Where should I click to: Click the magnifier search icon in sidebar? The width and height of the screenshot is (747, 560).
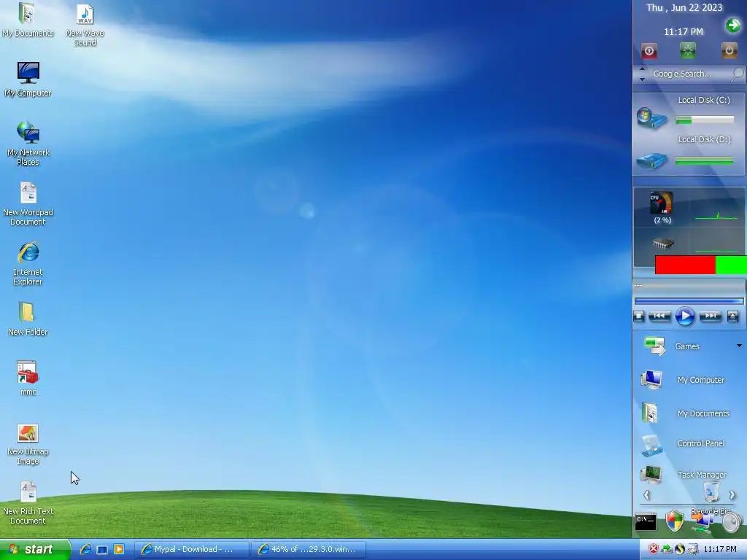737,74
